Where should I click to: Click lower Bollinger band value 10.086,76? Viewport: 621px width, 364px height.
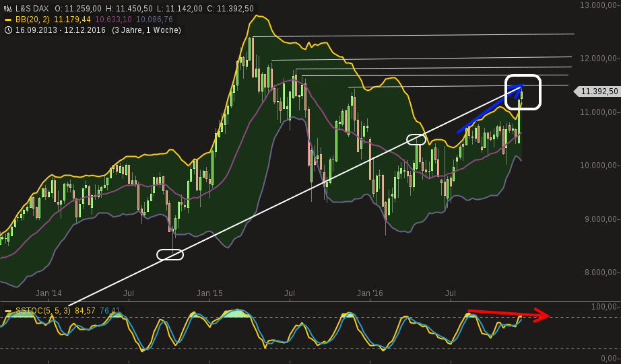(x=154, y=20)
